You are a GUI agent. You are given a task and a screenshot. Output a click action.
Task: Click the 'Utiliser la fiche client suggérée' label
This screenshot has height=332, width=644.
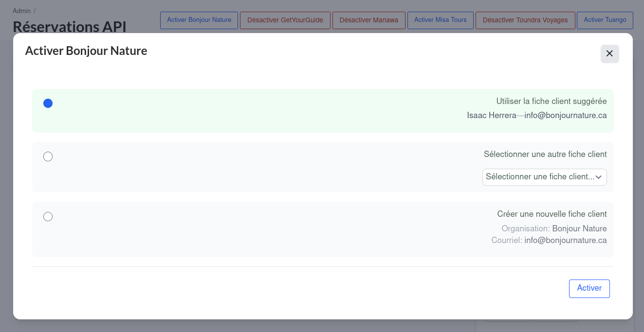pyautogui.click(x=551, y=101)
